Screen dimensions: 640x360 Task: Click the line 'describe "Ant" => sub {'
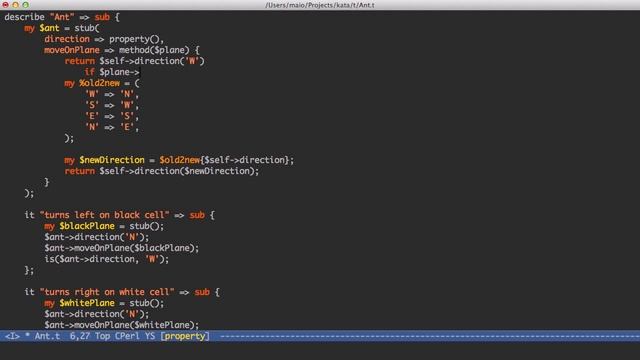click(x=62, y=17)
